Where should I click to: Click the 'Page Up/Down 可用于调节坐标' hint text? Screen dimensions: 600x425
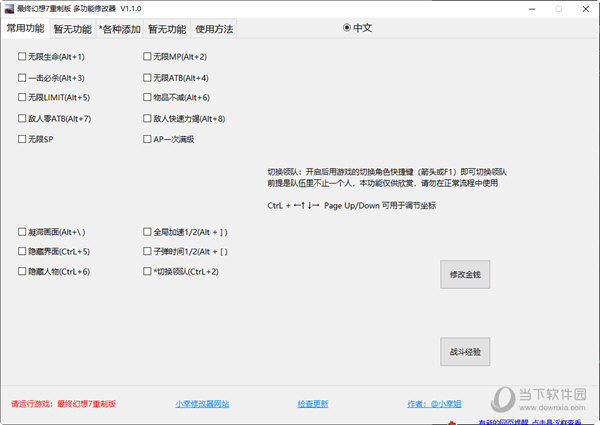[x=380, y=205]
